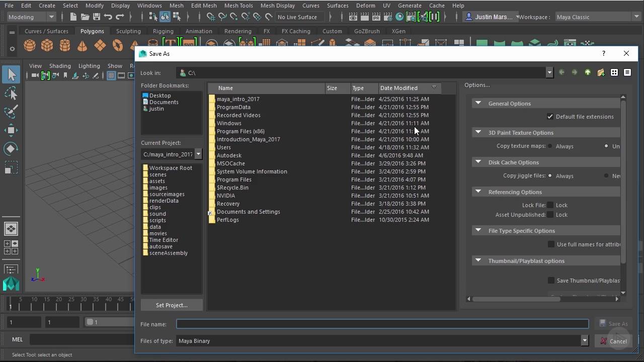The height and width of the screenshot is (362, 644).
Task: Check the Asset Unpublished Lock checkbox
Action: pos(550,215)
